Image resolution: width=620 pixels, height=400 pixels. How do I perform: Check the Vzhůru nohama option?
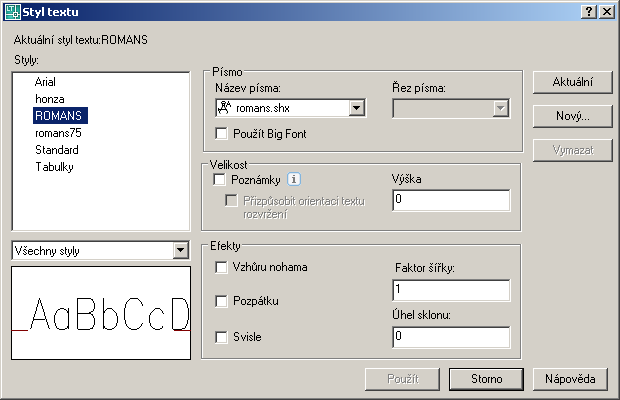click(x=222, y=268)
